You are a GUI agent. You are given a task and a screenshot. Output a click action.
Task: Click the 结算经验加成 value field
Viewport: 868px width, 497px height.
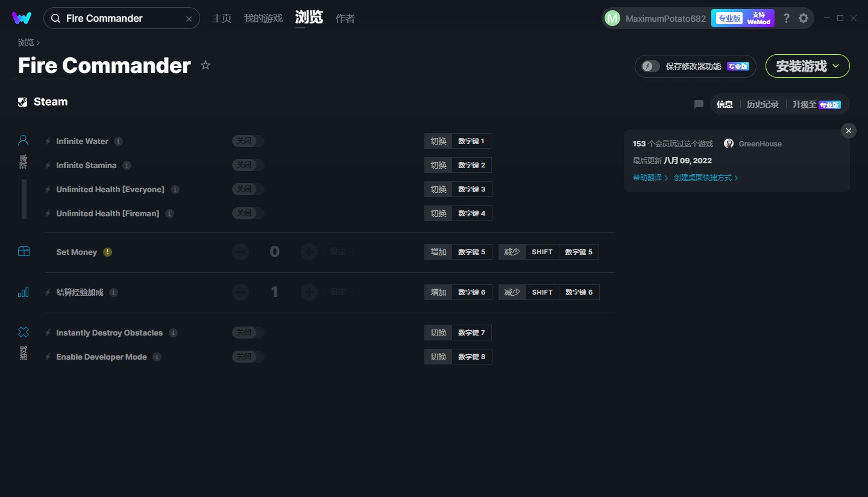point(275,292)
